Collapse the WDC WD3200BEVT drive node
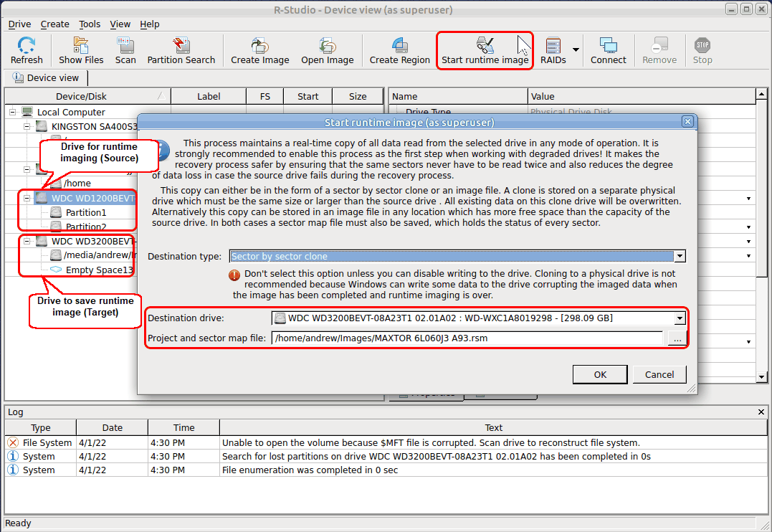 pyautogui.click(x=27, y=242)
